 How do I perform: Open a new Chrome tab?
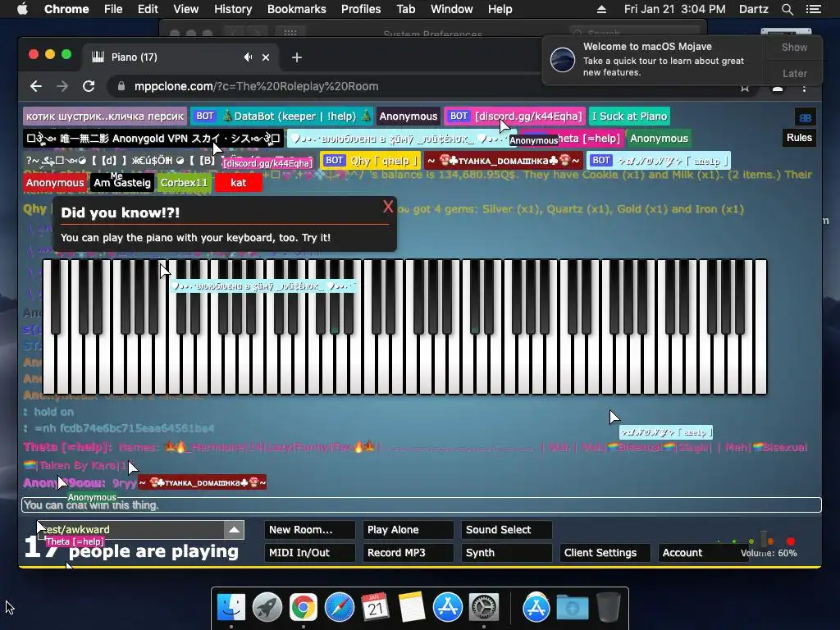[x=297, y=57]
